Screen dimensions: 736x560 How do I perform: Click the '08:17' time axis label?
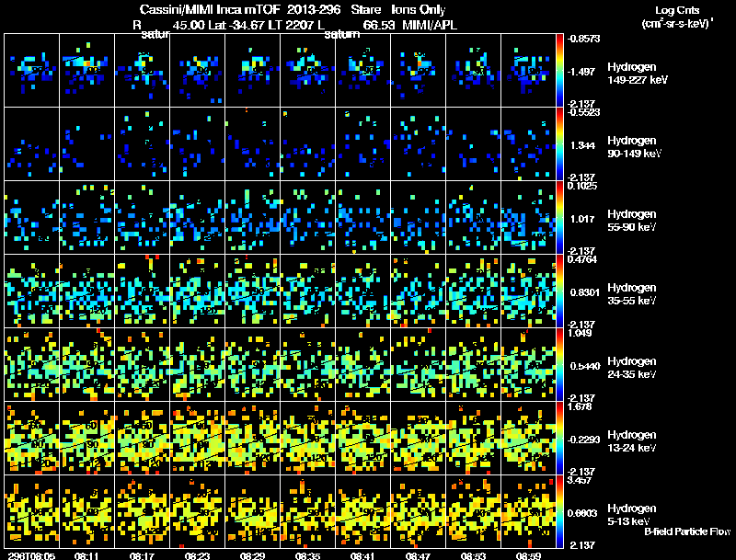(143, 556)
